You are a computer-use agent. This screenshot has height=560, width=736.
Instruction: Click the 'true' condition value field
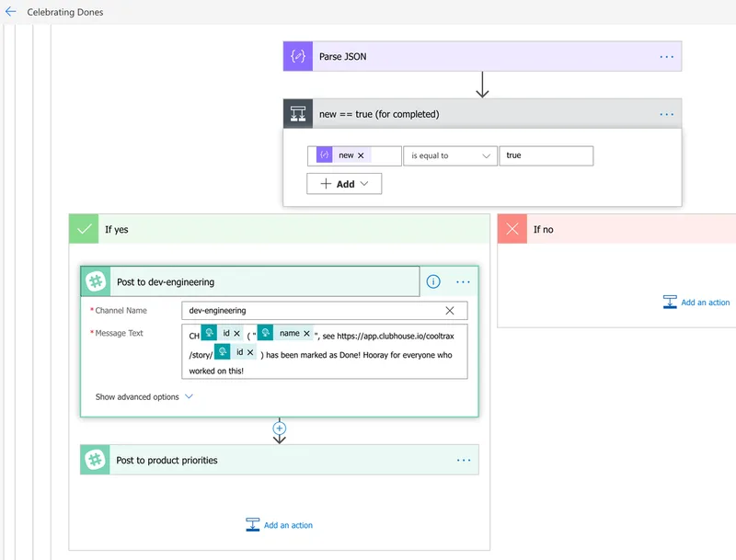tap(546, 155)
